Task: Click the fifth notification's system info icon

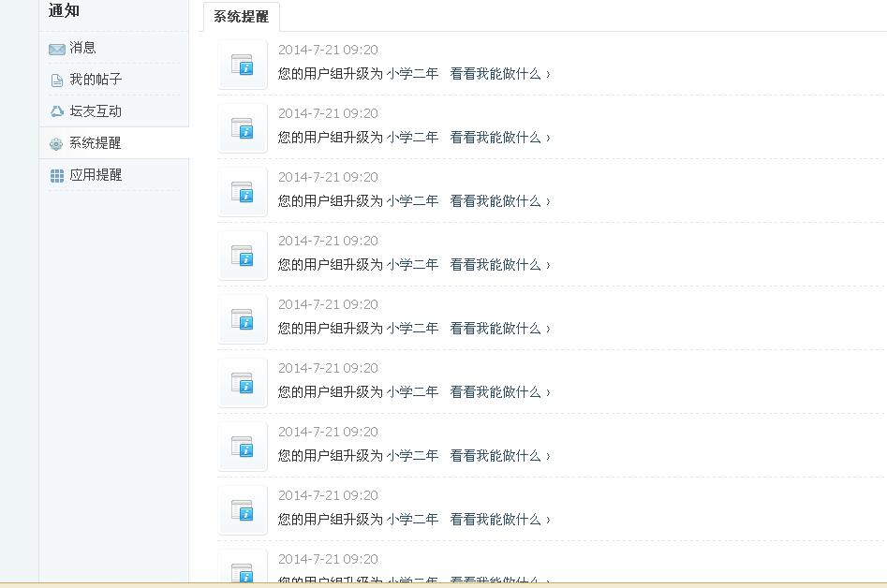Action: 243,319
